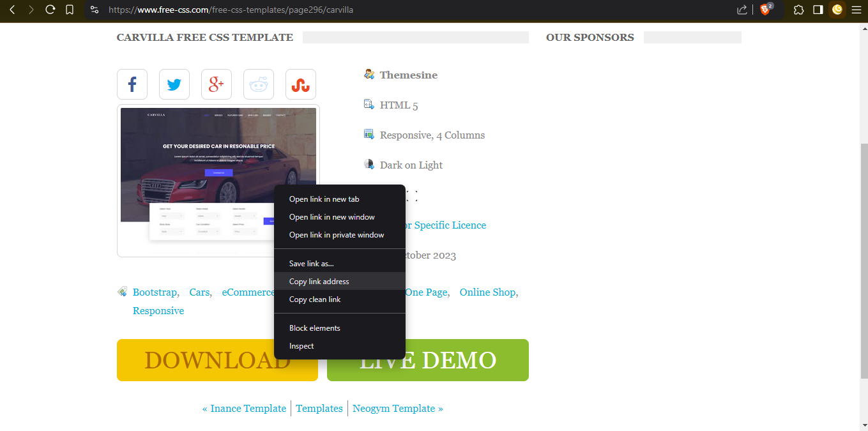
Task: Click Inspect in context menu
Action: click(x=301, y=346)
